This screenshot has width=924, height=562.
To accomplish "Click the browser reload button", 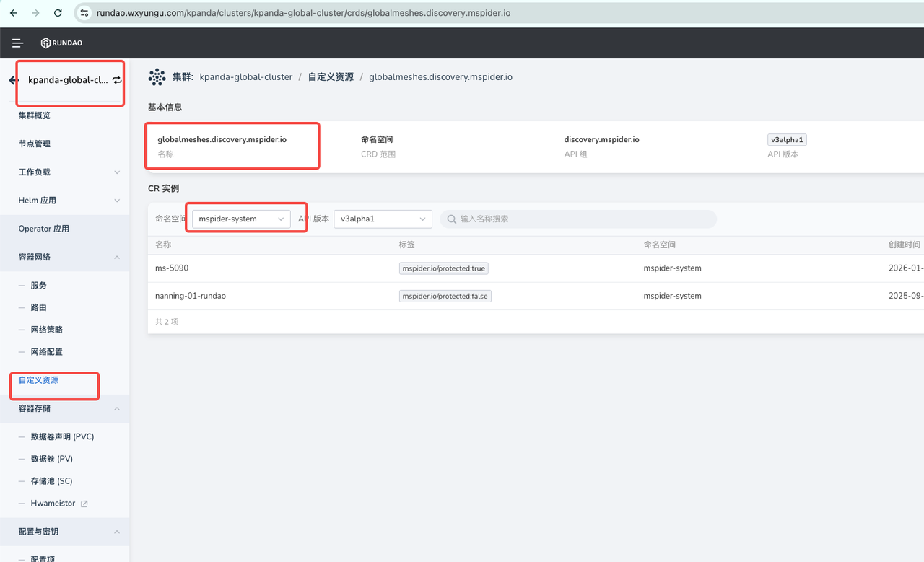I will point(58,13).
